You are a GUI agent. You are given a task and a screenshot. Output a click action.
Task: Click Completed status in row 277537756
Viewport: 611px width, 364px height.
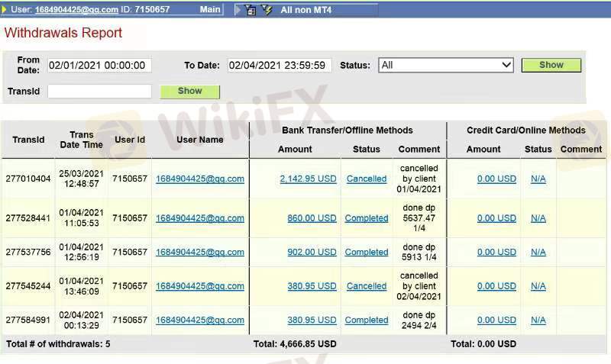(x=367, y=252)
